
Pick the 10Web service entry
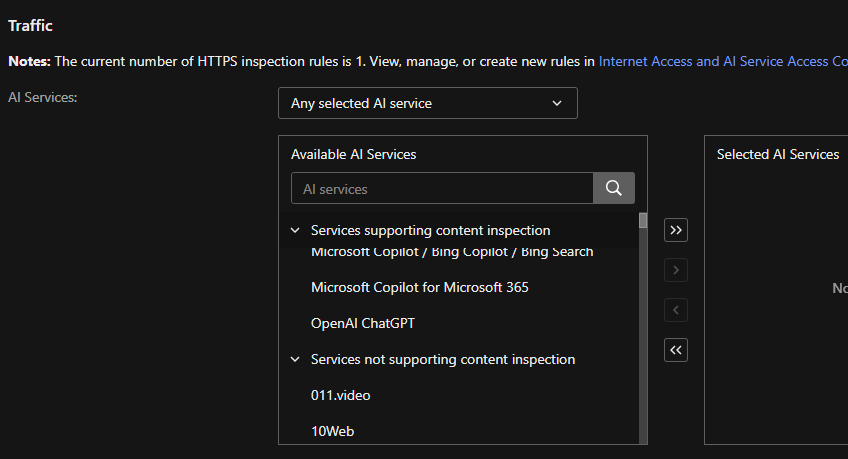pyautogui.click(x=332, y=431)
